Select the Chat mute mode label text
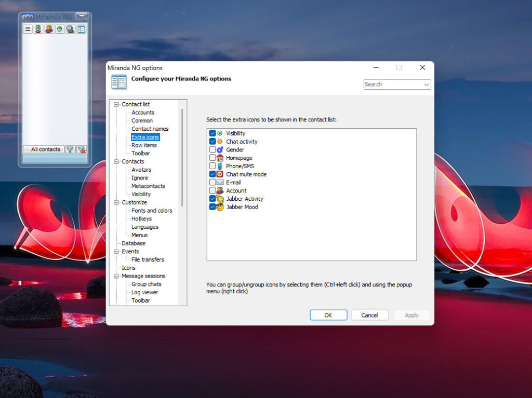Image resolution: width=532 pixels, height=398 pixels. point(246,174)
